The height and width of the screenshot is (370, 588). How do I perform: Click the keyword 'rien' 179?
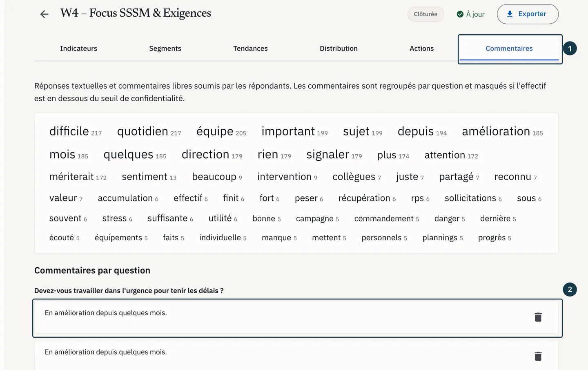click(x=274, y=155)
